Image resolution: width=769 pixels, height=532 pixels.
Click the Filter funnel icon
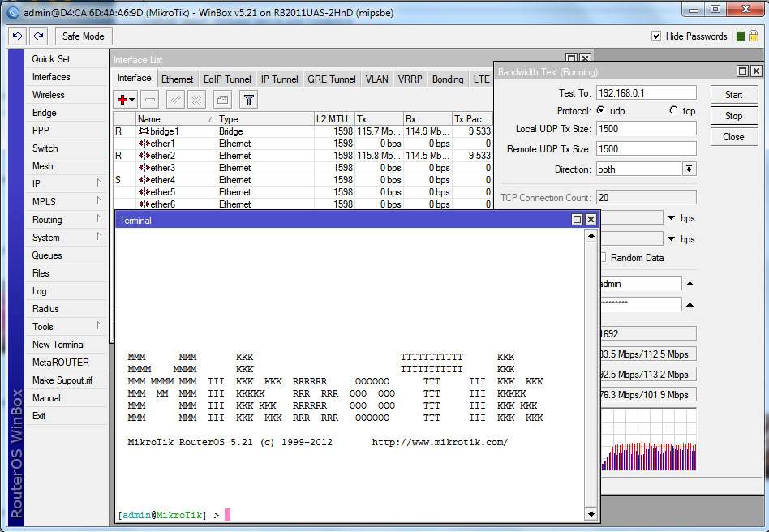[x=248, y=99]
